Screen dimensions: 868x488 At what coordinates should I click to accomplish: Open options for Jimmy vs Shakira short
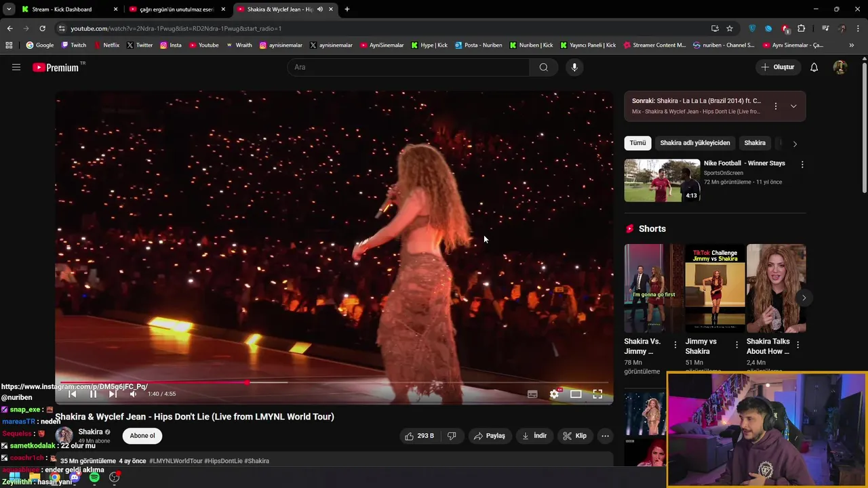[x=737, y=345]
